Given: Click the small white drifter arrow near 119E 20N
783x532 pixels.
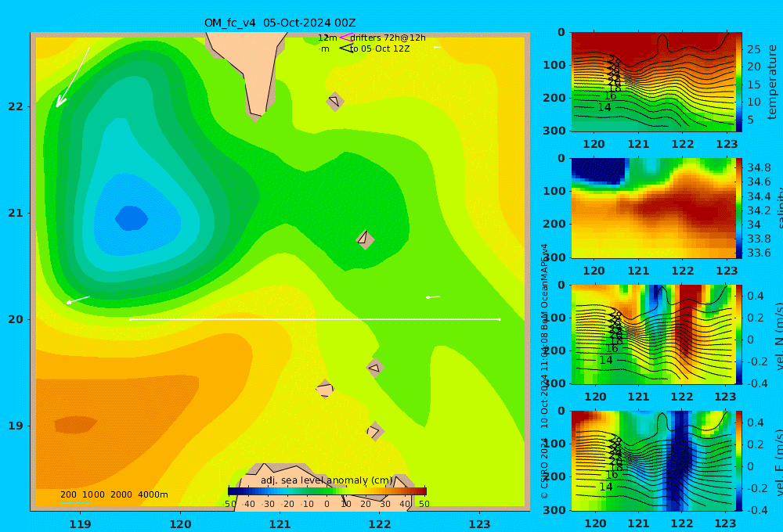Looking at the screenshot, I should coord(78,300).
